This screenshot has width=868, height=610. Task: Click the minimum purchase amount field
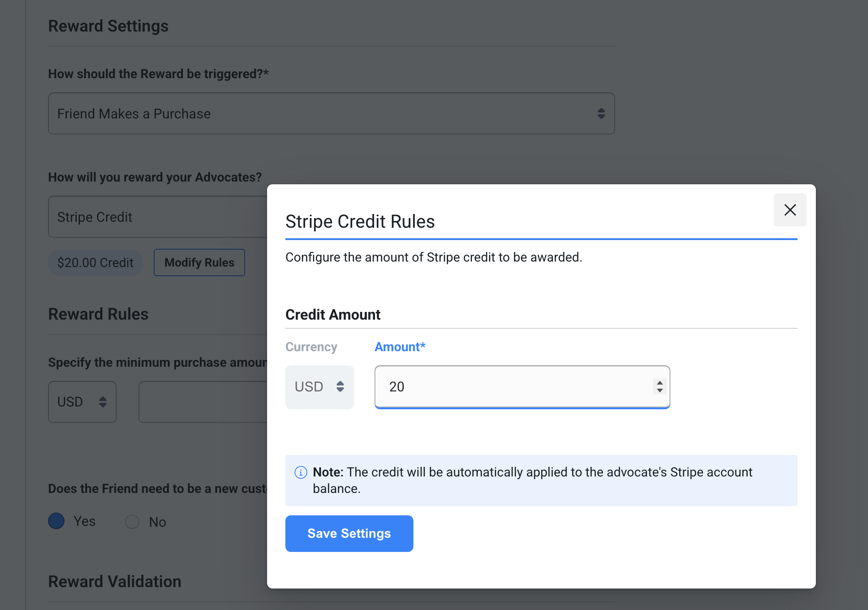(x=203, y=402)
